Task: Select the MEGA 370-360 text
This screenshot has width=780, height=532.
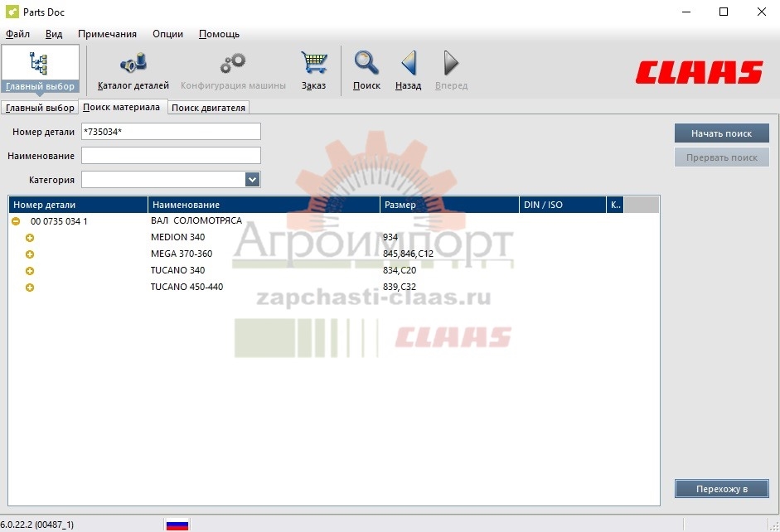Action: click(182, 254)
